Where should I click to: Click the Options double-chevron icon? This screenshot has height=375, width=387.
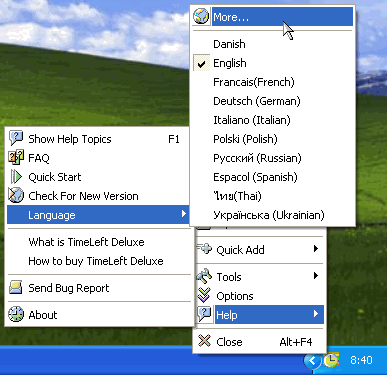204,295
